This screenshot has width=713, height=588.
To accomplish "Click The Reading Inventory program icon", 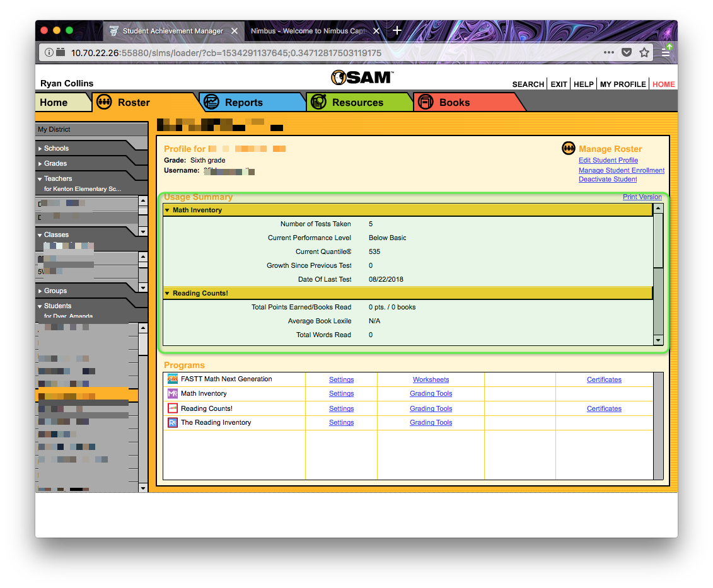I will click(x=172, y=423).
